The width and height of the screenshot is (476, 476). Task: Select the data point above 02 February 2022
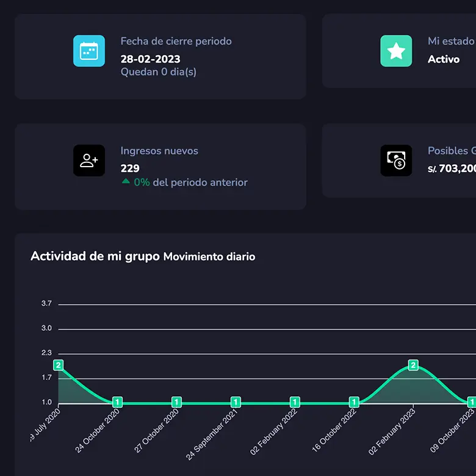(295, 402)
